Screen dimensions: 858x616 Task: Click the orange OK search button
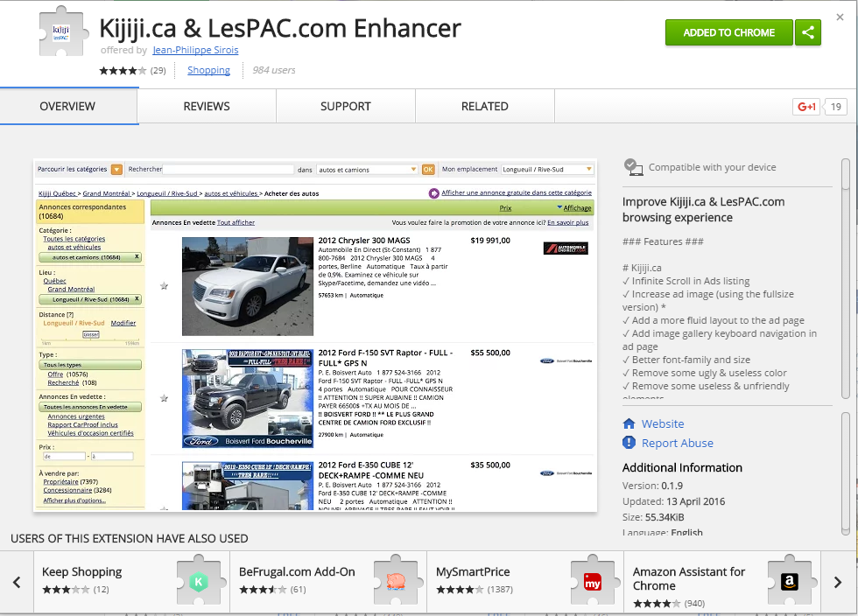tap(428, 170)
